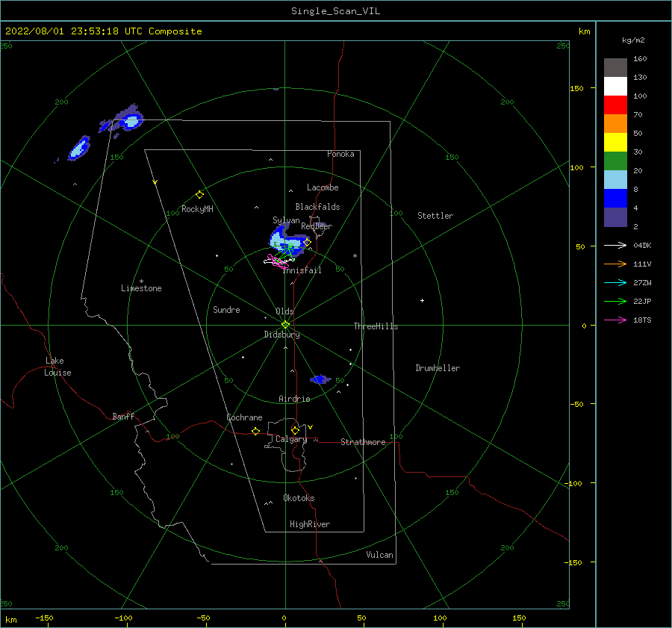Image resolution: width=672 pixels, height=628 pixels.
Task: Click the Drumheller town label
Action: tap(438, 368)
